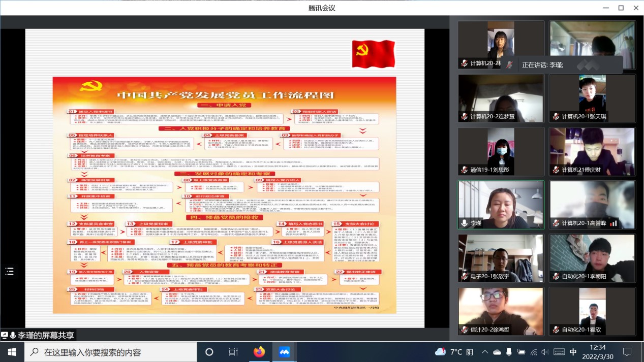
Task: Click the active microphone icon on 李瑾's tile
Action: click(x=464, y=223)
